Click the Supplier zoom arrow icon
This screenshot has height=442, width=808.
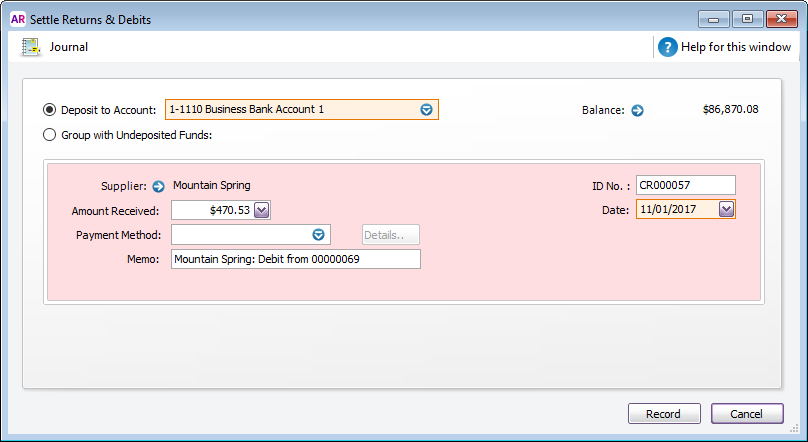158,186
